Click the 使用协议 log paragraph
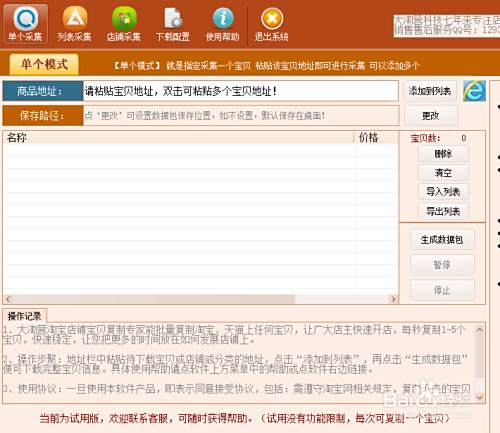The height and width of the screenshot is (433, 500). pyautogui.click(x=237, y=389)
